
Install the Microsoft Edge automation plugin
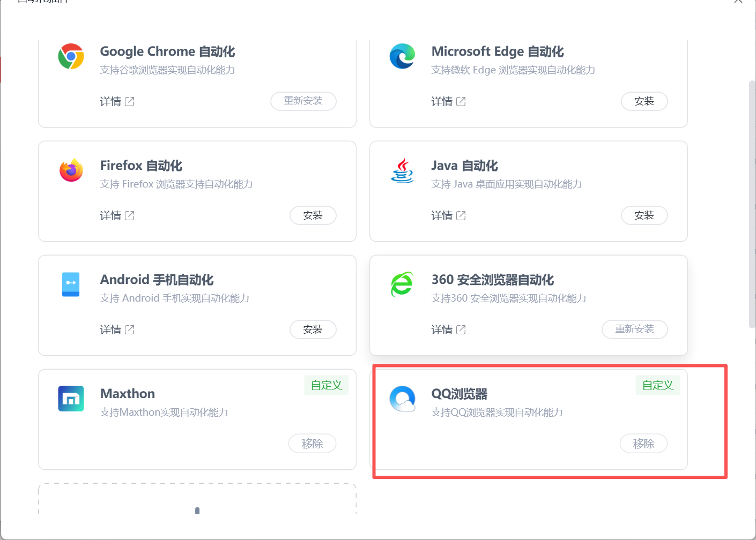(644, 101)
